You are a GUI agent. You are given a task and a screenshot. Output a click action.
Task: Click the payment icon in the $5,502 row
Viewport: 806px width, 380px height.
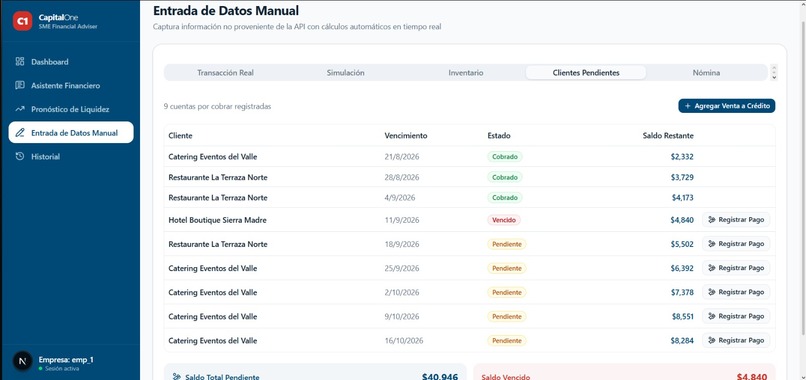712,244
